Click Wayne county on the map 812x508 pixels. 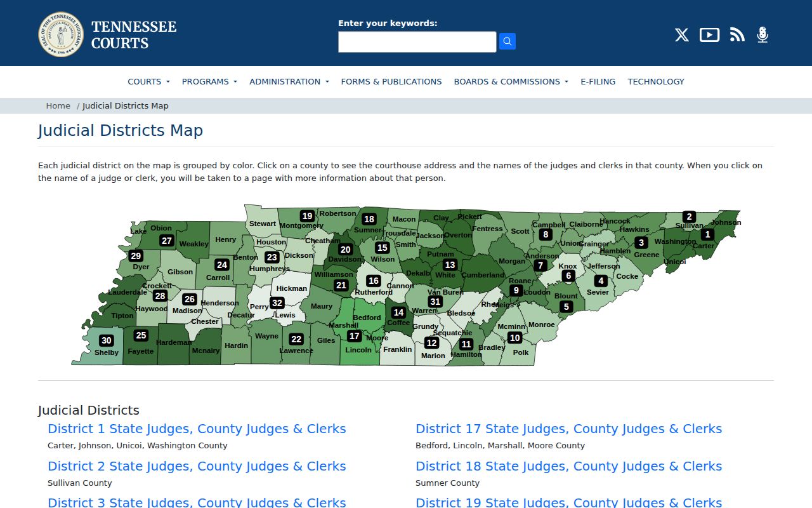point(267,336)
